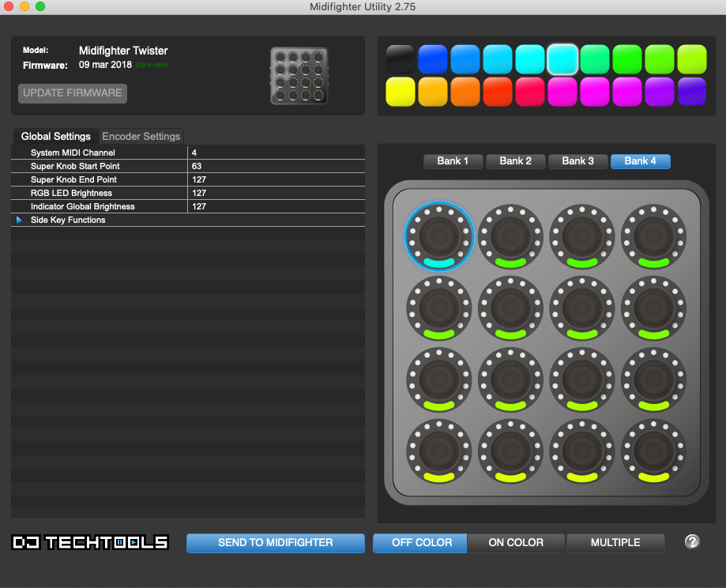
Task: Toggle ON COLOR editing mode
Action: (516, 542)
